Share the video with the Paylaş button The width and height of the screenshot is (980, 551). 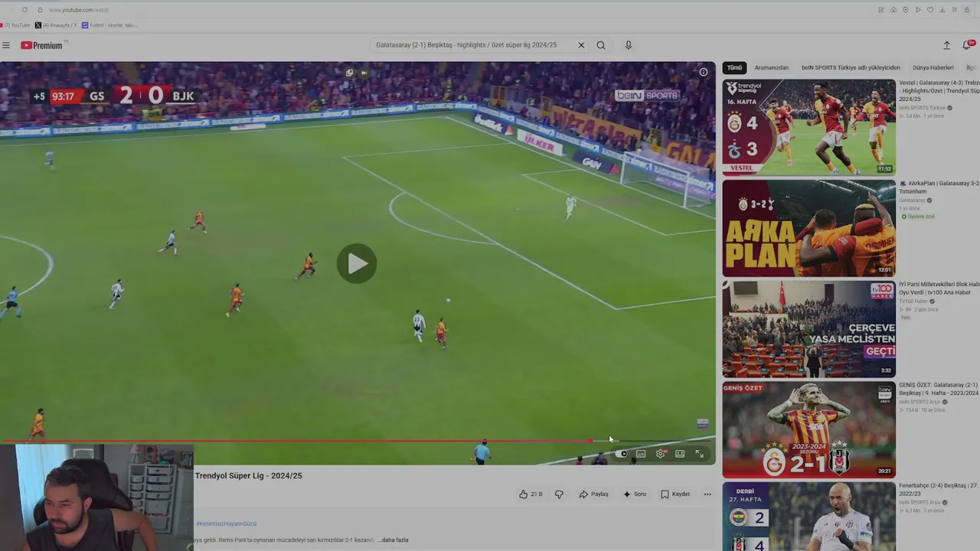[594, 494]
